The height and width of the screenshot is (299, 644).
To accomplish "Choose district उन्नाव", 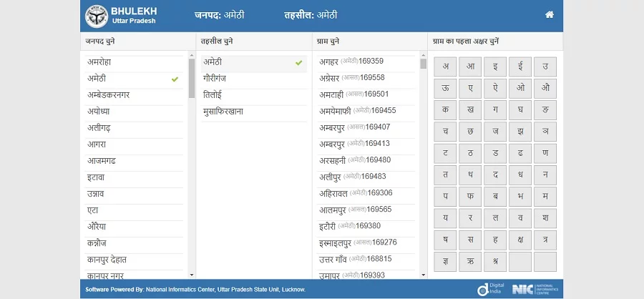I will click(x=134, y=195).
